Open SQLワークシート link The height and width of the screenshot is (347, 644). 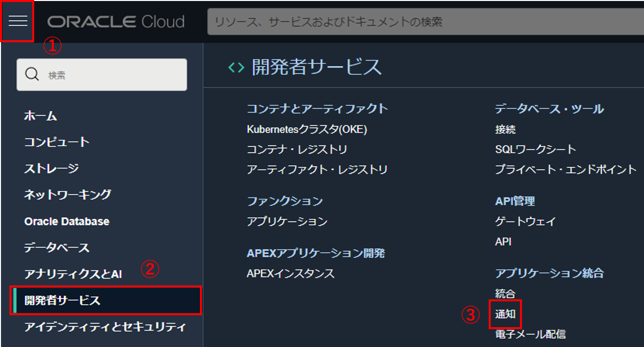coord(535,149)
